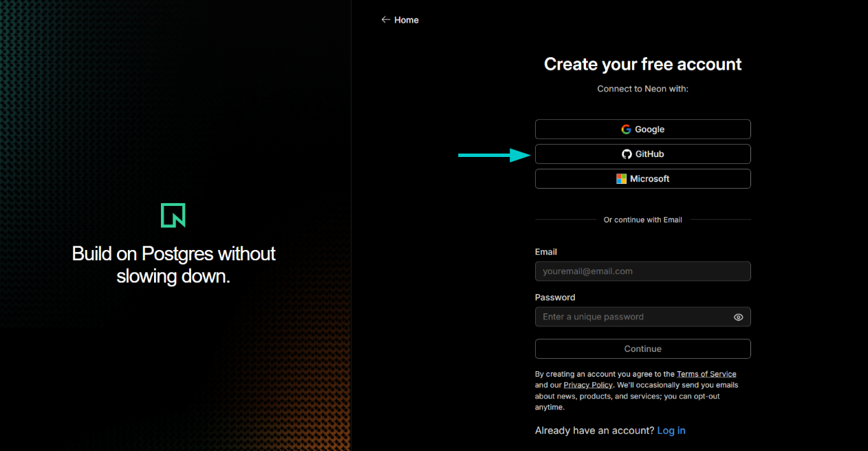Continue with the Microsoft button
Screen dimensions: 868x451
click(642, 178)
